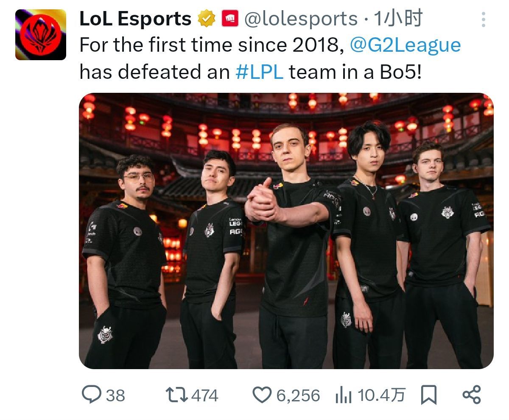The width and height of the screenshot is (509, 420).
Task: Bookmark this post with the bookmark icon
Action: point(428,395)
